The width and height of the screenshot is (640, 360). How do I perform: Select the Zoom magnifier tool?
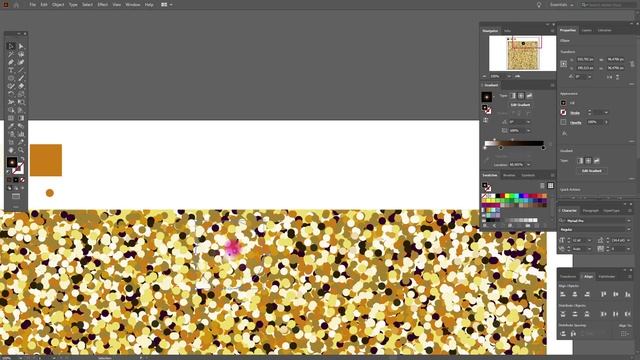(x=21, y=150)
